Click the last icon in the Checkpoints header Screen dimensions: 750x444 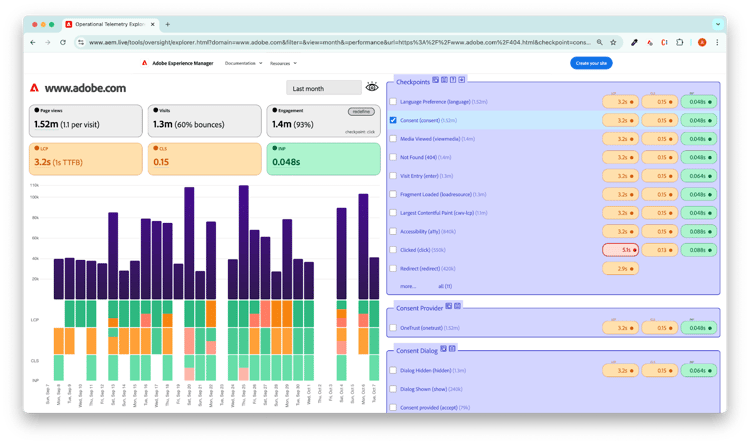click(462, 79)
